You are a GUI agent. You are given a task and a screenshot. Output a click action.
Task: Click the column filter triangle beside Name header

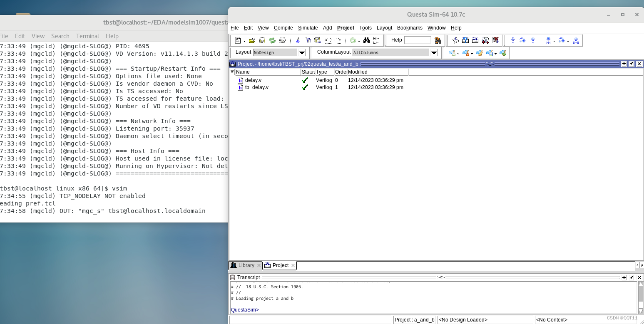(x=232, y=72)
